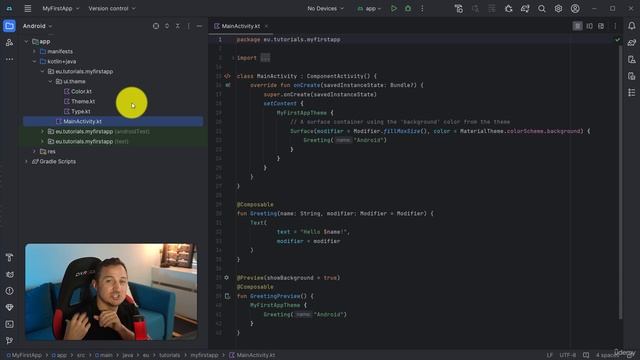Change the UTF-8 file encoding

pyautogui.click(x=567, y=355)
